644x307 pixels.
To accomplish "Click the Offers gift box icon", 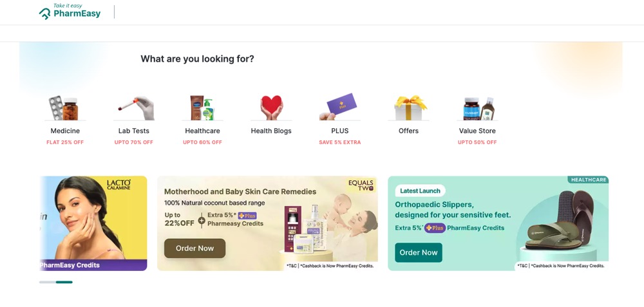I will pos(409,108).
